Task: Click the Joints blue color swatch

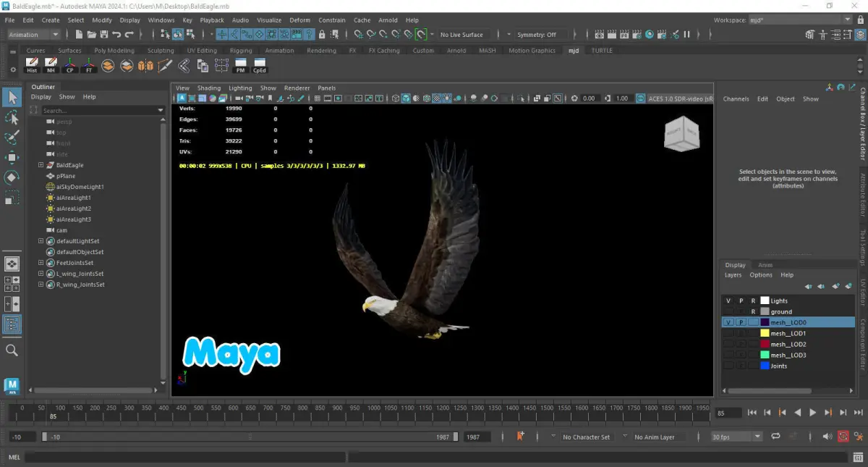Action: (765, 366)
